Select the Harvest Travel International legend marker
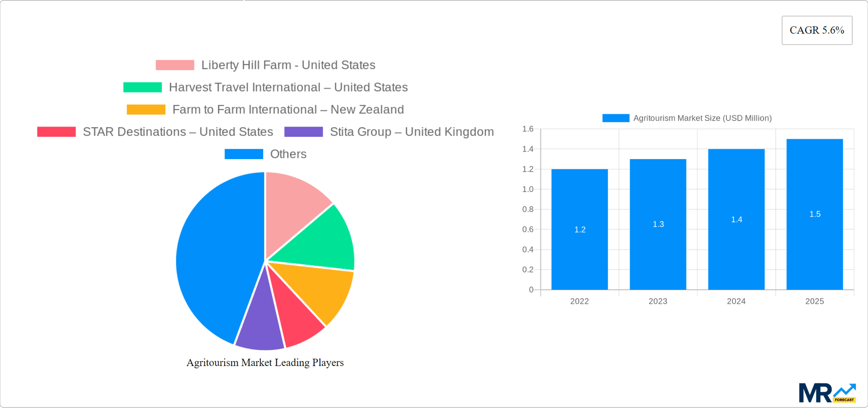The height and width of the screenshot is (408, 868). pyautogui.click(x=142, y=87)
